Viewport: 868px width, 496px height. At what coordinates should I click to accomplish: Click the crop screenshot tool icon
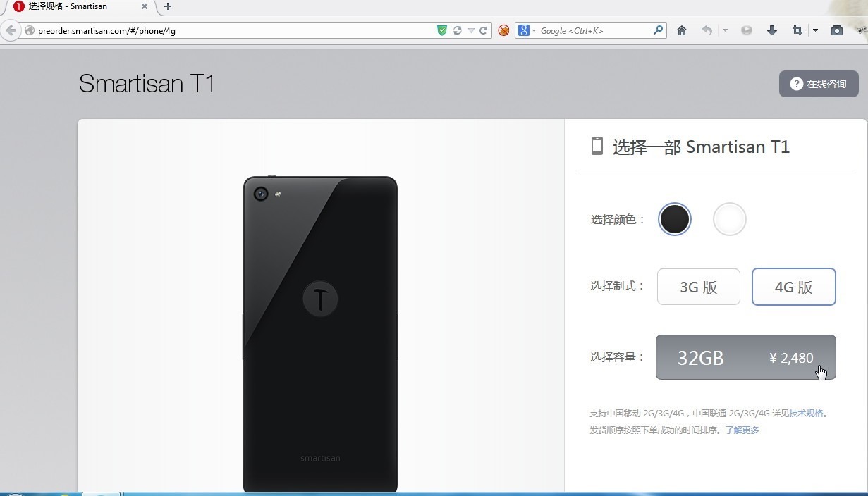[797, 30]
